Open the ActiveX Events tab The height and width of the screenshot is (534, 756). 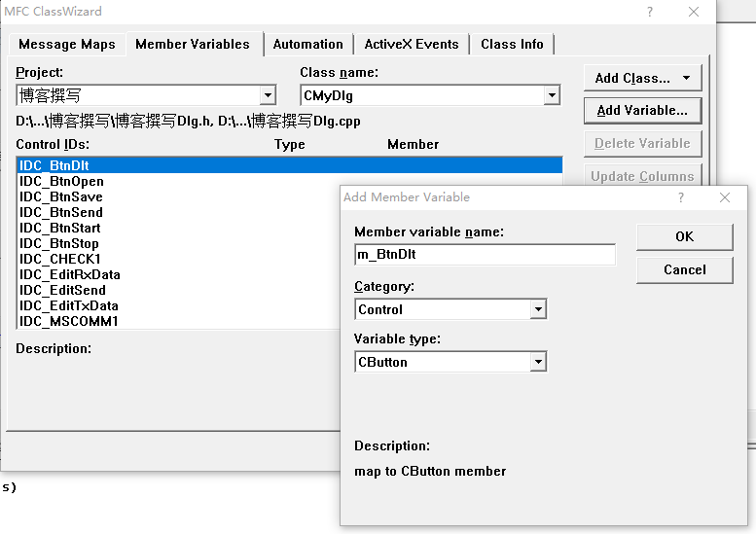[x=412, y=45]
